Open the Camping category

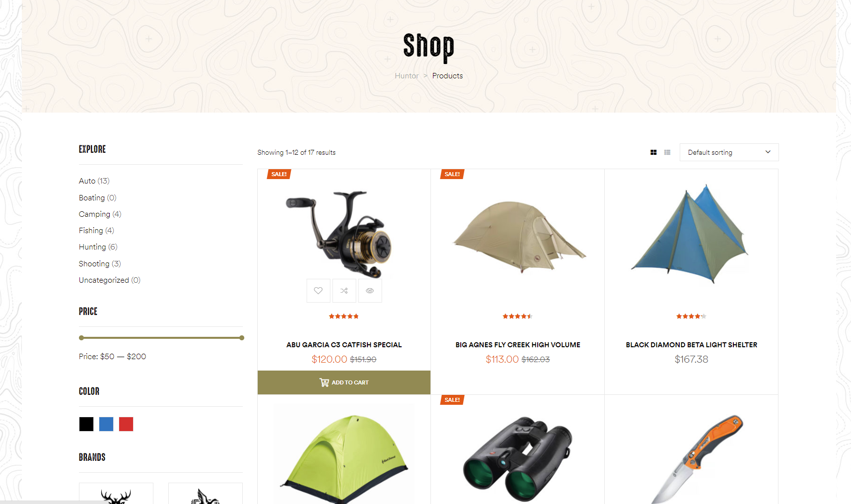tap(94, 214)
